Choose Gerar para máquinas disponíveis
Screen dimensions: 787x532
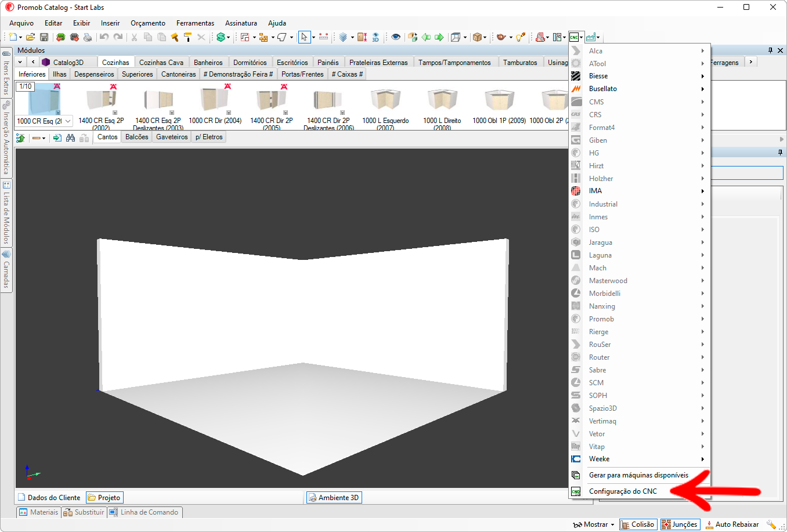639,475
